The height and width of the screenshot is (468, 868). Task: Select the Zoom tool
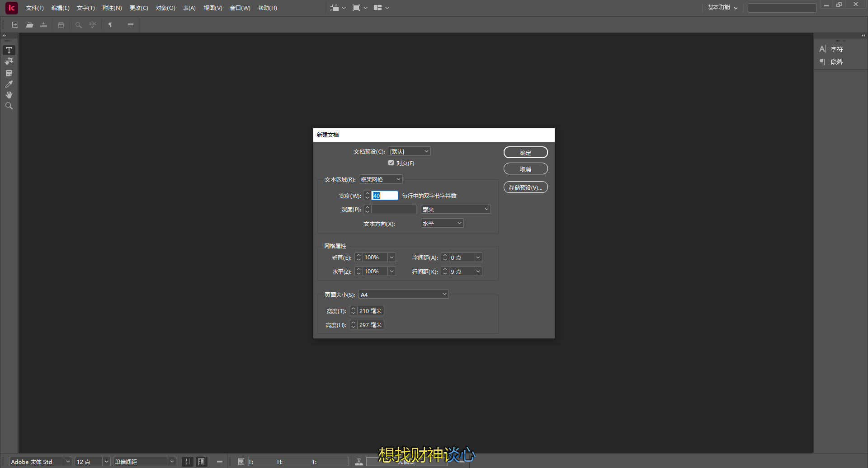point(9,106)
